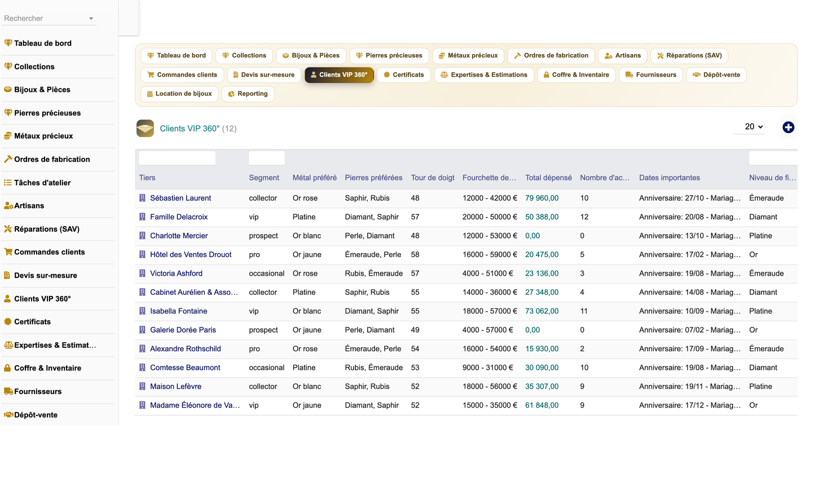The width and height of the screenshot is (815, 504).
Task: Sort by Métal préféré column header
Action: pyautogui.click(x=315, y=178)
